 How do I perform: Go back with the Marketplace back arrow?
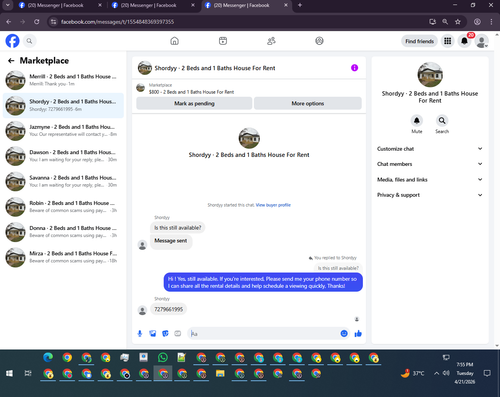(x=11, y=61)
